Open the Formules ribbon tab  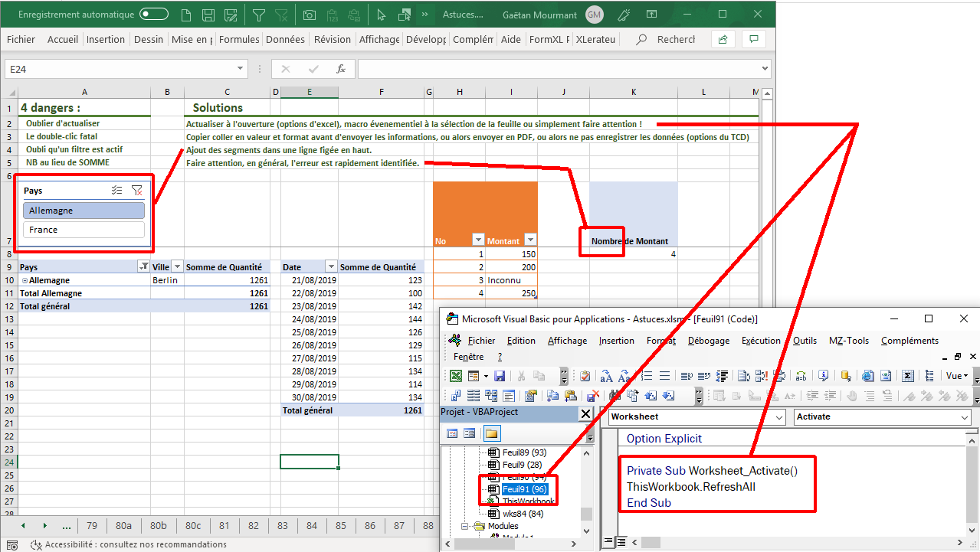(239, 40)
